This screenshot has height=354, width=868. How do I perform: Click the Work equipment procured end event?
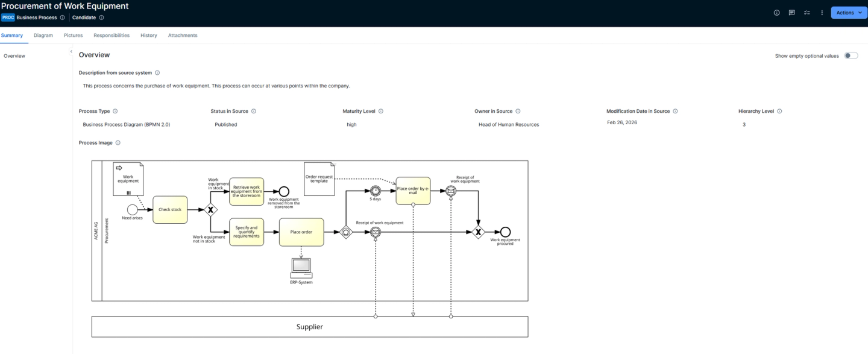[505, 232]
